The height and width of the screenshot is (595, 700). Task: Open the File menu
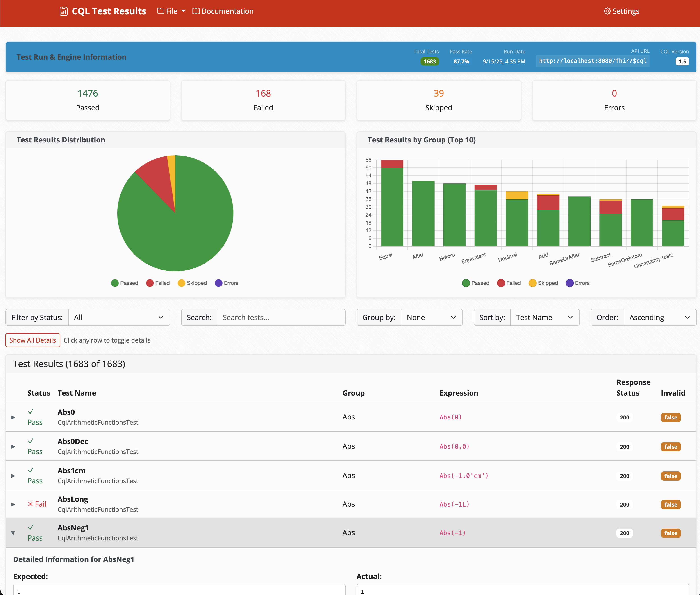pos(171,11)
